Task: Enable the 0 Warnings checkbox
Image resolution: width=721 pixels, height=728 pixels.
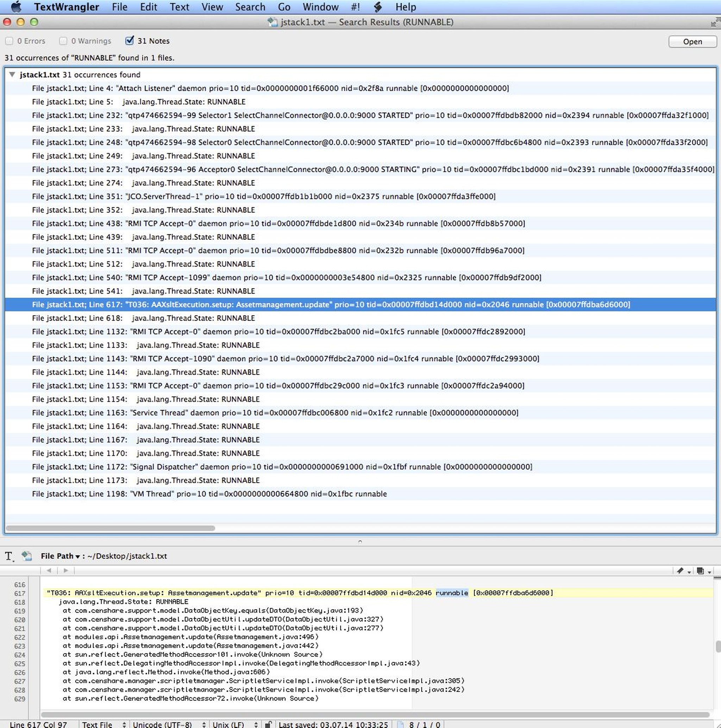Action: [63, 41]
